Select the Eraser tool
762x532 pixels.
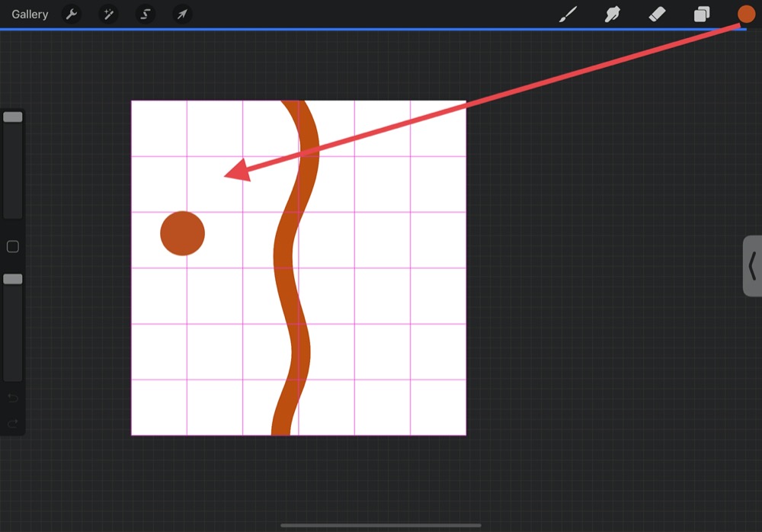[x=656, y=14]
